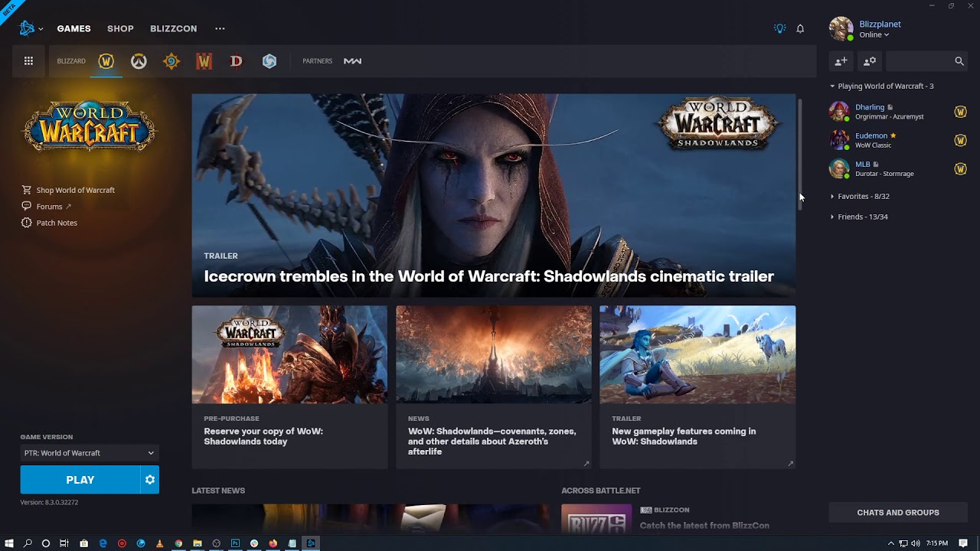Open the Microsoft Store taskbar icon
The height and width of the screenshot is (551, 980).
coord(83,543)
